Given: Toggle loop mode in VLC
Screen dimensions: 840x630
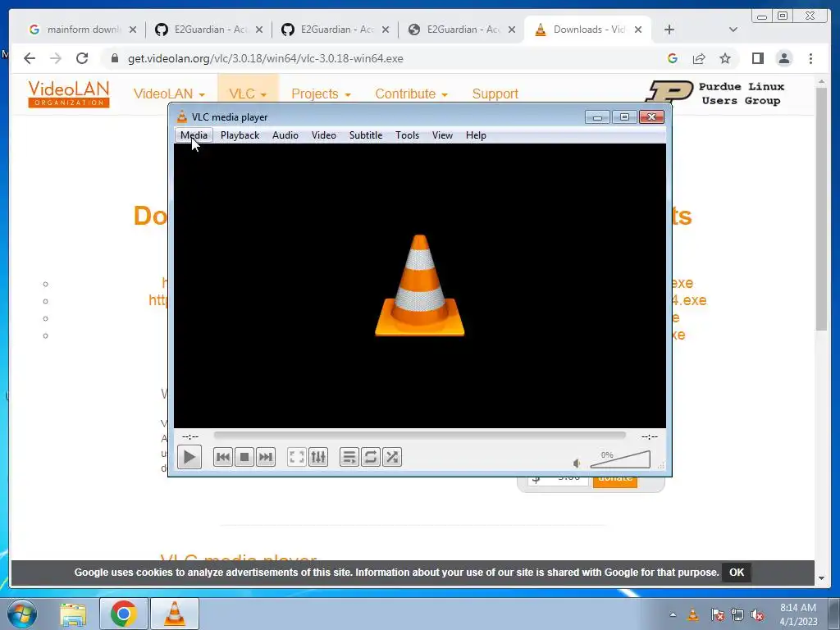Looking at the screenshot, I should tap(371, 457).
